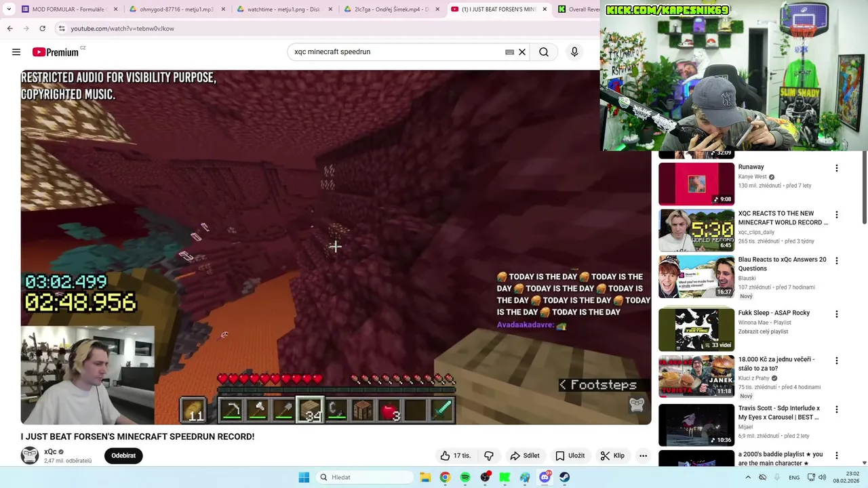
Task: Dislike the video with thumbs down
Action: 488,455
